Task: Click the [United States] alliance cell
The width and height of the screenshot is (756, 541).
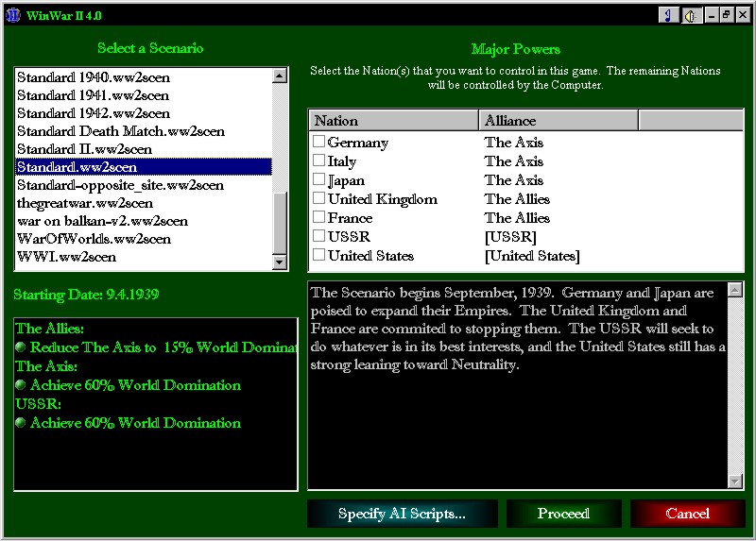Action: click(532, 255)
